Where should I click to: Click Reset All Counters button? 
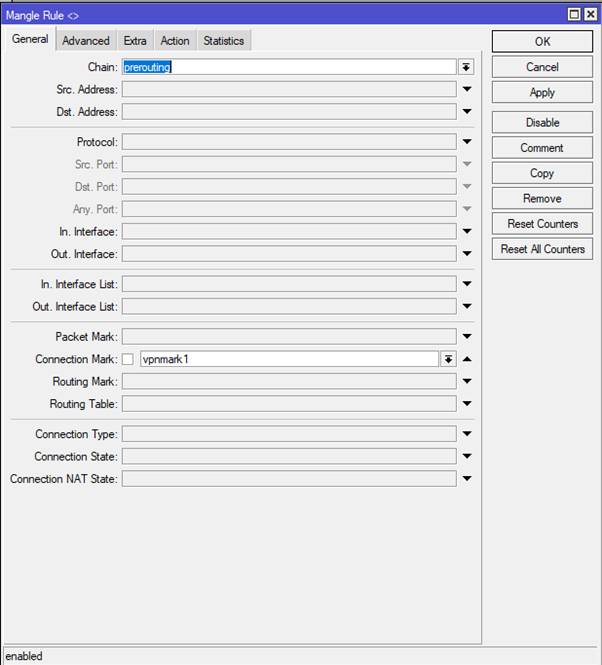pos(542,249)
